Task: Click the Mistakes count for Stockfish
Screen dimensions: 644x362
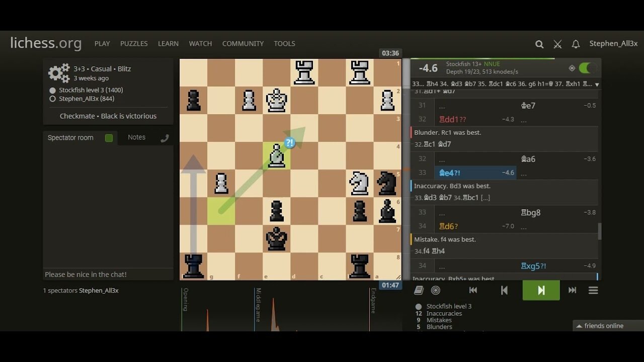Action: [434, 320]
